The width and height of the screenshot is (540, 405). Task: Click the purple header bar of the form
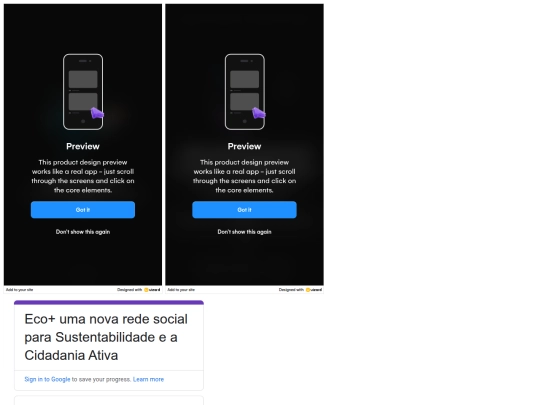tap(109, 302)
